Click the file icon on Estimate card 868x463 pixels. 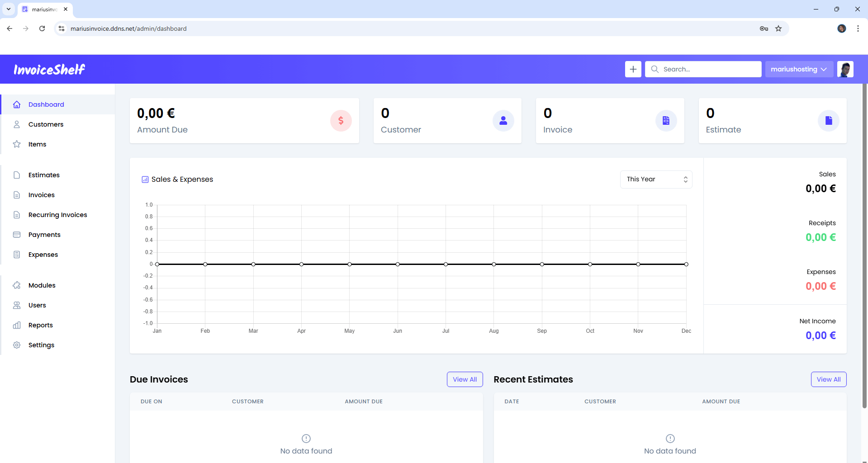coord(828,121)
